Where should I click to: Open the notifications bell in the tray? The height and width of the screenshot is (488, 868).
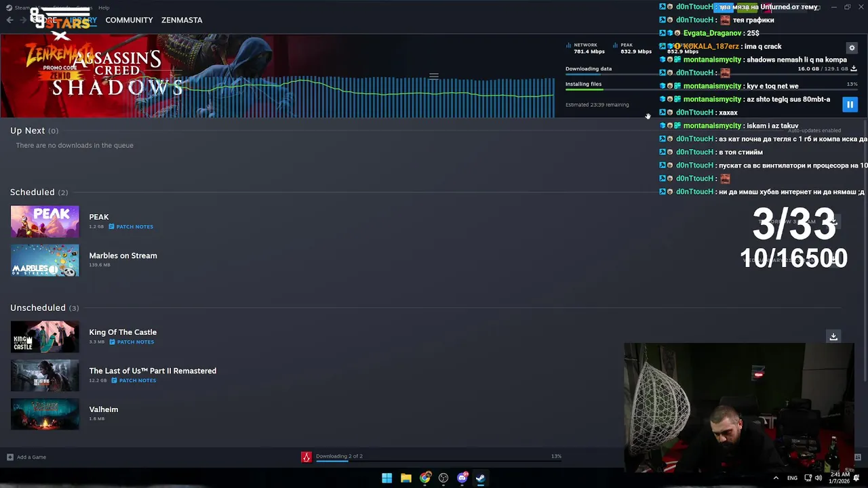pyautogui.click(x=856, y=478)
